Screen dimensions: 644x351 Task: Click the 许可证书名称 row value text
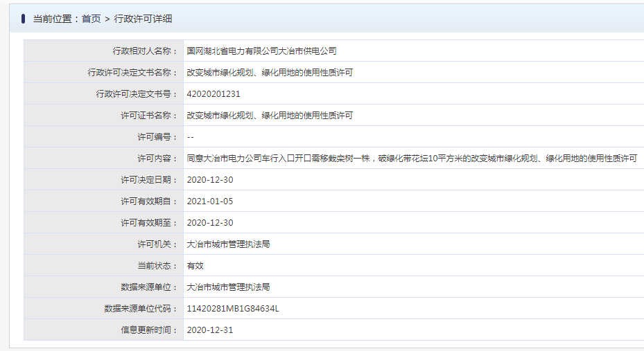[x=270, y=116]
